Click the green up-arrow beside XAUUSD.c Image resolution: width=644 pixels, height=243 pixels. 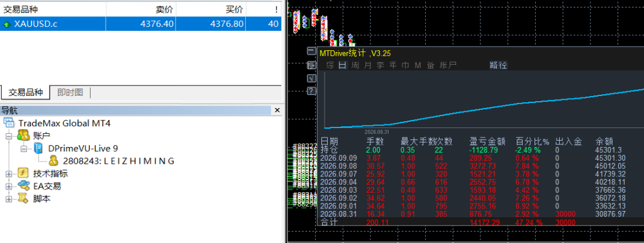[x=6, y=24]
